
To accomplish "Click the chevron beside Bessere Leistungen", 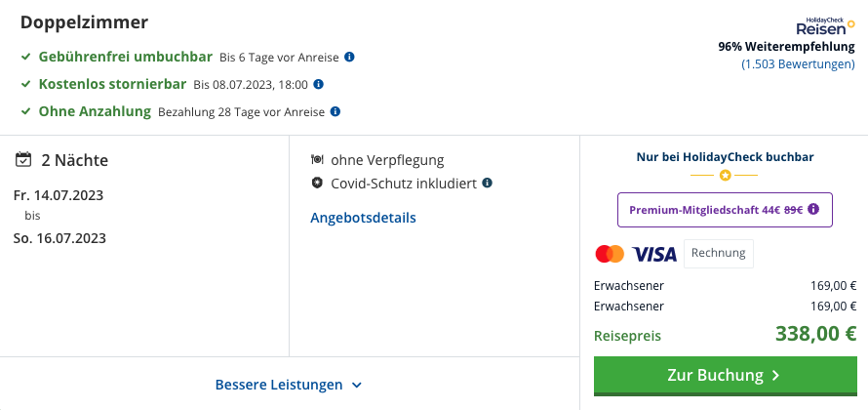I will tap(357, 385).
